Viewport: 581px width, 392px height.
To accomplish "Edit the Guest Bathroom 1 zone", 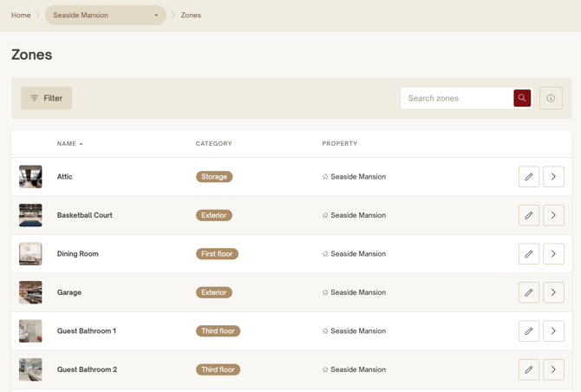I will [x=529, y=331].
